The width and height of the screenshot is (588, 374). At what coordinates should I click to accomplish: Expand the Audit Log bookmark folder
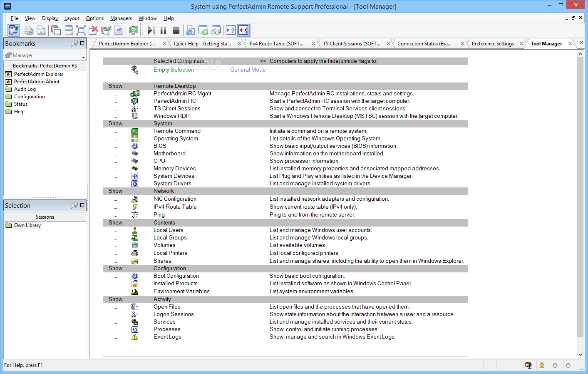25,89
